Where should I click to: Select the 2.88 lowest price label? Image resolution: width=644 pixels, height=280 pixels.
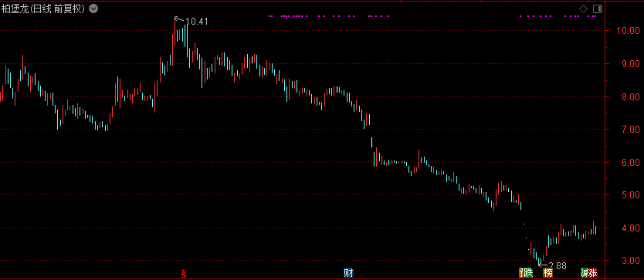pyautogui.click(x=558, y=265)
